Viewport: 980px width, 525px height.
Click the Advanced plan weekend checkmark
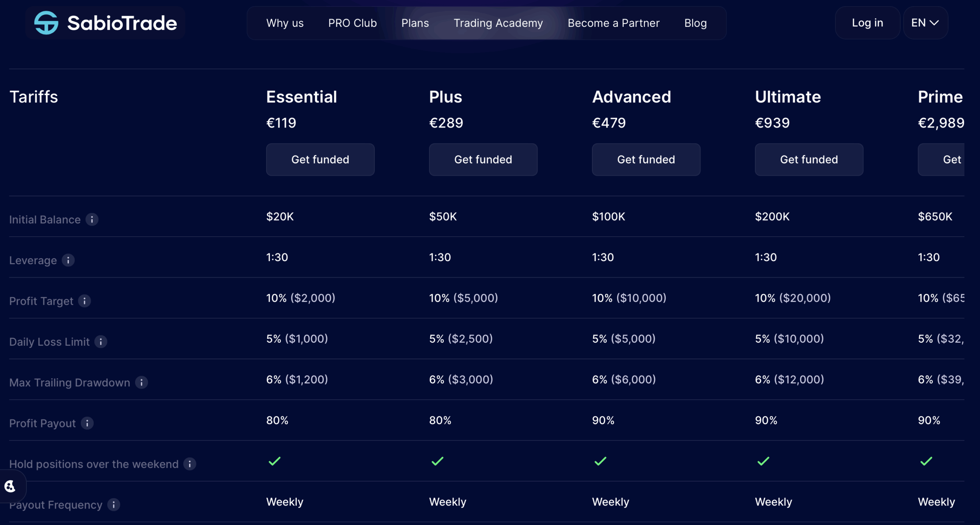(x=600, y=461)
